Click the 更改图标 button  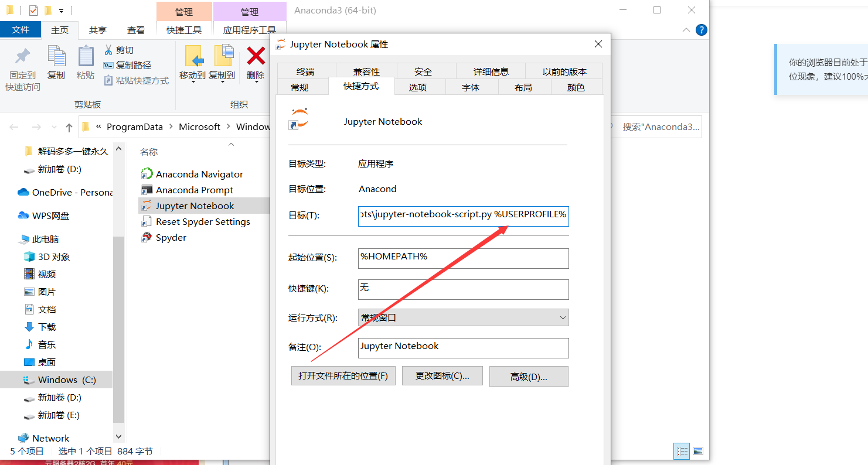click(x=442, y=375)
